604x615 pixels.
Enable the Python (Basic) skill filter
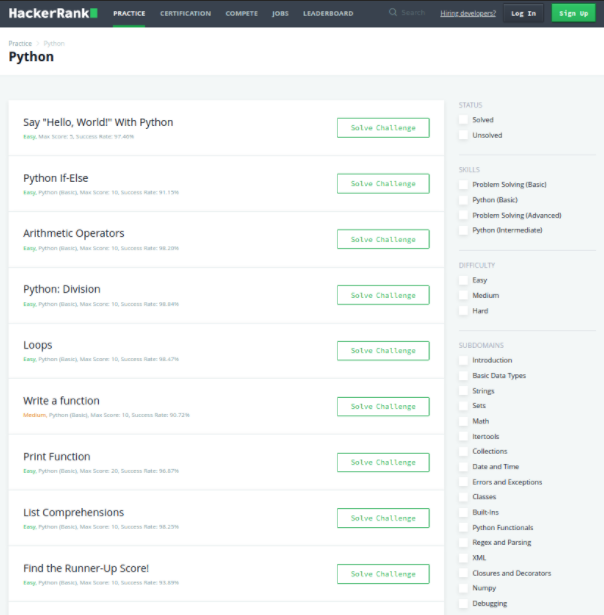464,200
